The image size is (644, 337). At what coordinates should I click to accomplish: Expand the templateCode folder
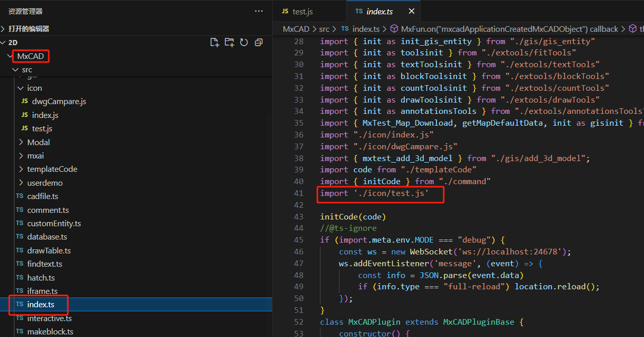52,169
